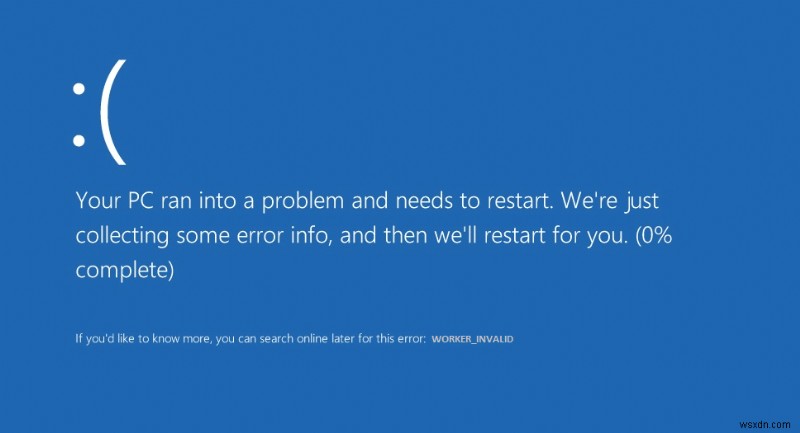Click the upper dot of the emoticon colon
This screenshot has height=433, width=800.
pos(79,89)
